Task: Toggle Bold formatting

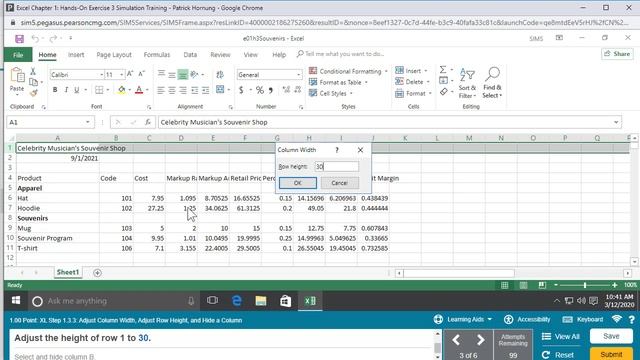Action: pos(55,90)
